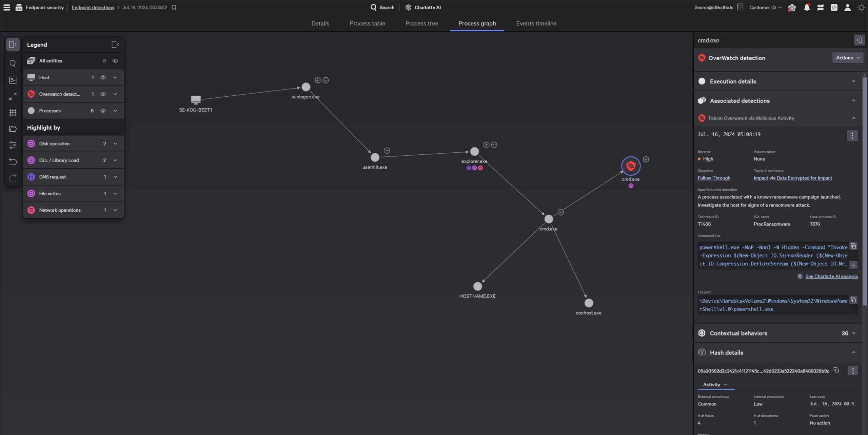The height and width of the screenshot is (435, 868).
Task: Collapse the Legend panel
Action: point(115,44)
